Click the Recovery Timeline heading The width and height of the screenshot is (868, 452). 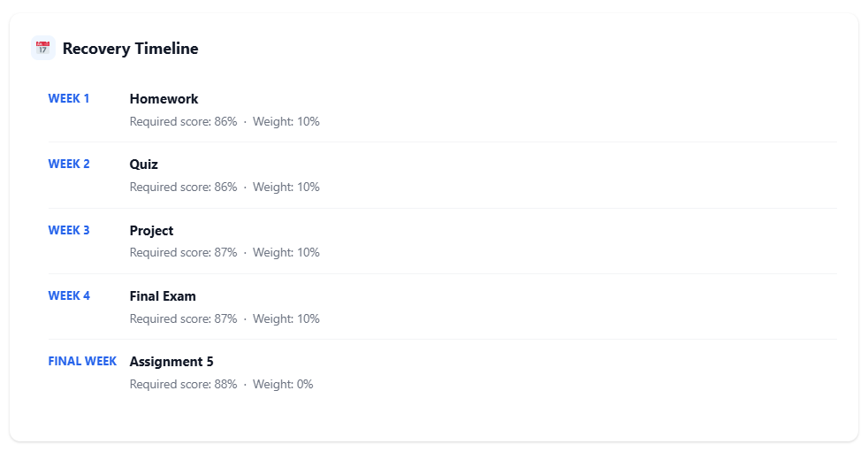point(130,49)
